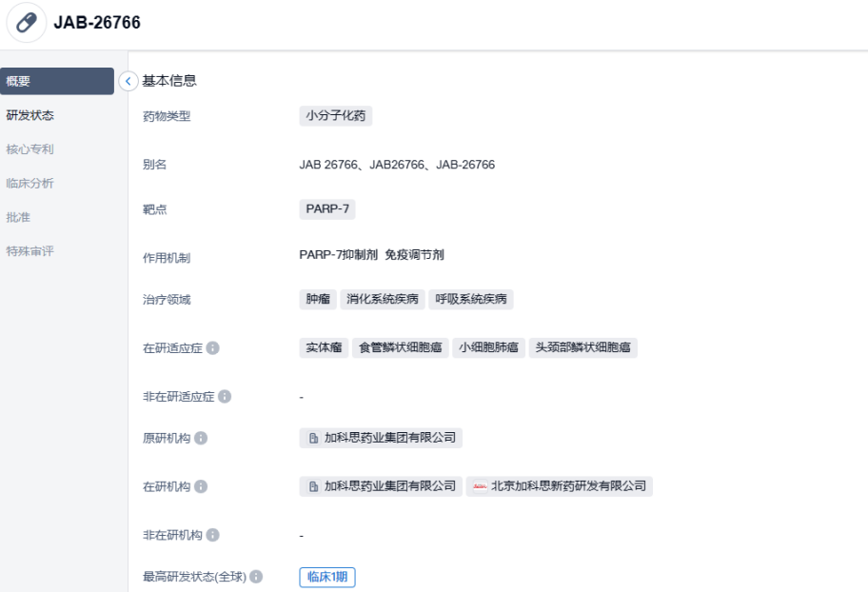
Task: Switch to 临床分析 in sidebar
Action: [30, 183]
